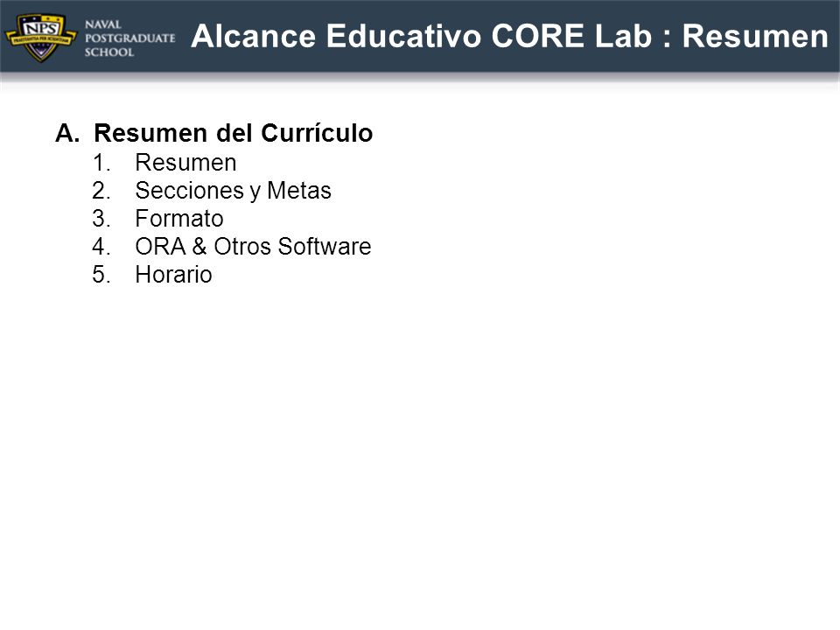840x630 pixels.
Task: Select list number 4.
Action: (x=101, y=247)
